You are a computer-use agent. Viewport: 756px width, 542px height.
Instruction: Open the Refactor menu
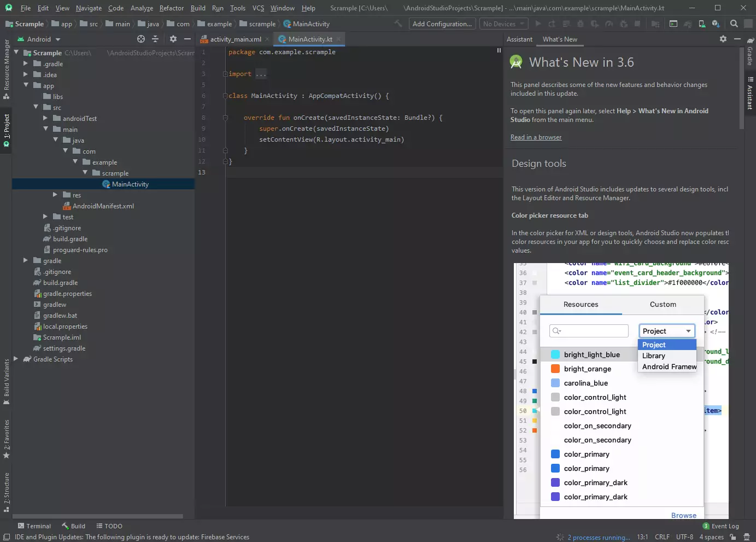(171, 8)
